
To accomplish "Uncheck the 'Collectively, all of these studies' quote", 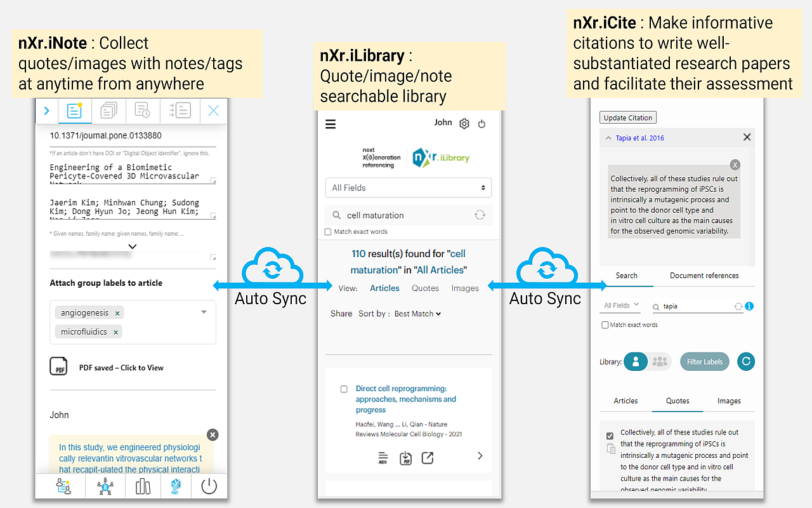I will 610,436.
